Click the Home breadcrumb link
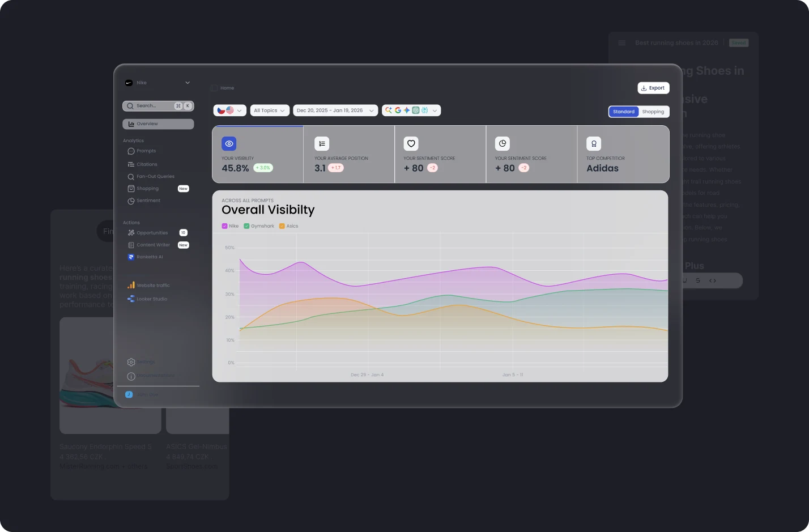This screenshot has width=809, height=532. point(227,88)
